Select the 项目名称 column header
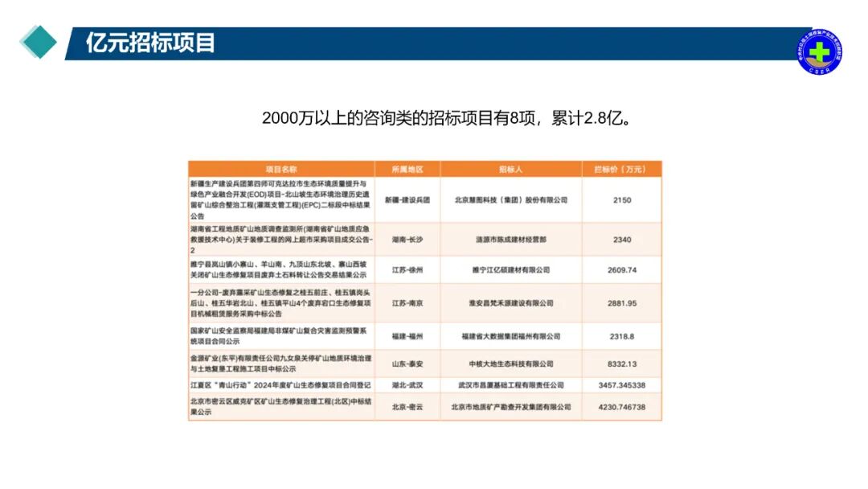Image resolution: width=868 pixels, height=489 pixels. pos(277,166)
